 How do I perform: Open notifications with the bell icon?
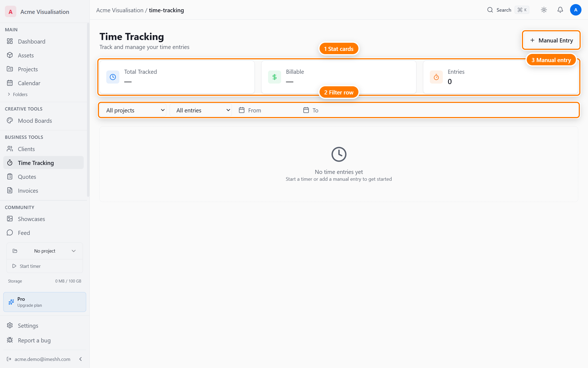pos(560,10)
